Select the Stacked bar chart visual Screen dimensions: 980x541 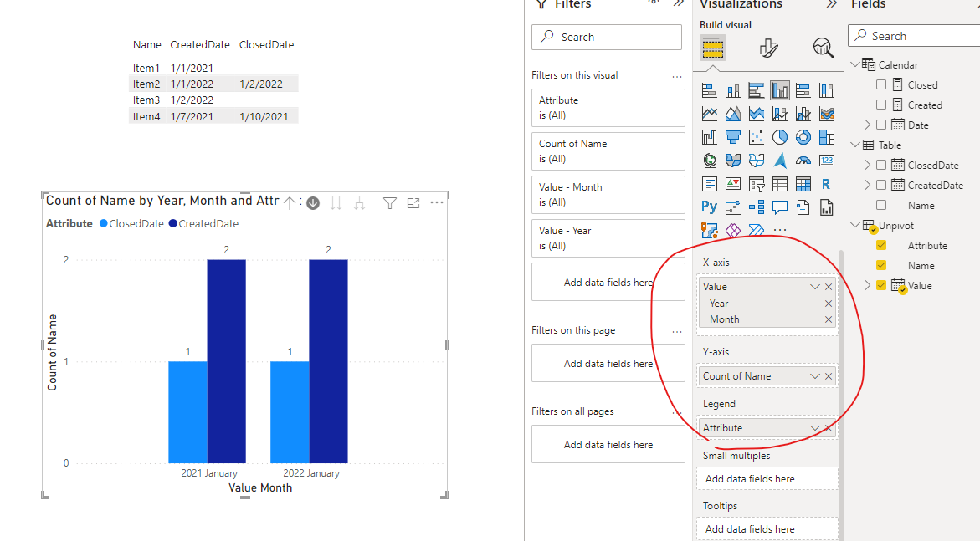pyautogui.click(x=710, y=90)
